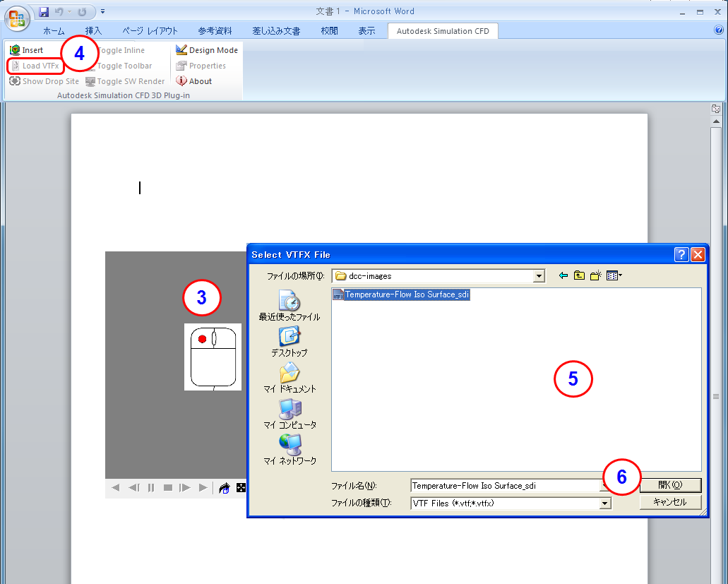Go back to last folder in dialog
Image resolution: width=728 pixels, height=584 pixels.
(563, 275)
